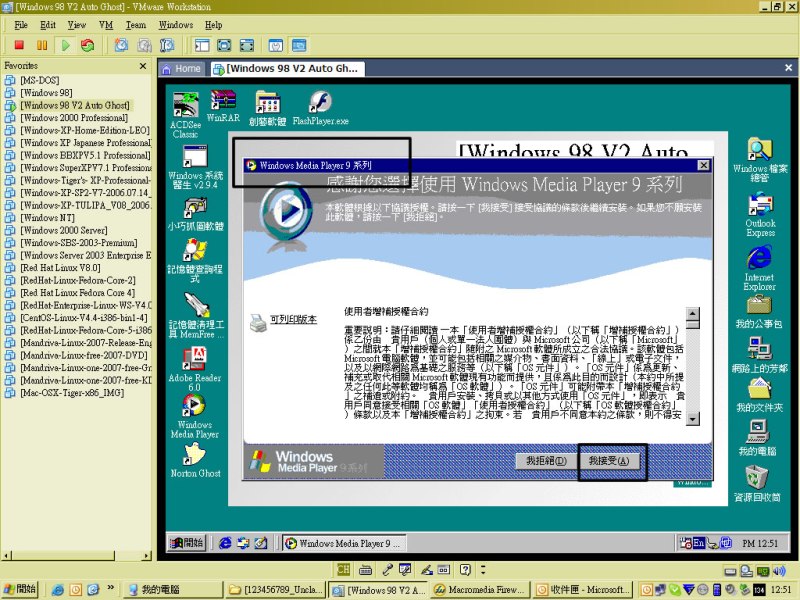The image size is (800, 600).
Task: Open the View menu
Action: 77,25
